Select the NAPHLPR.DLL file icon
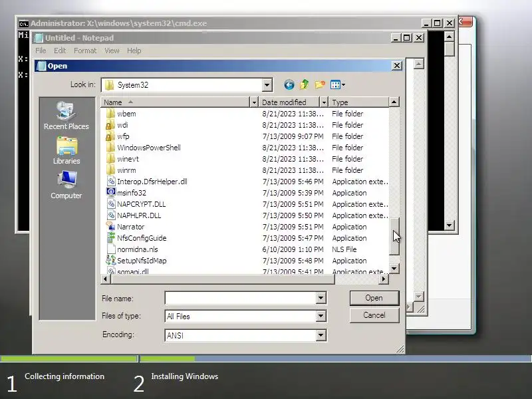The width and height of the screenshot is (532, 399). pos(111,215)
